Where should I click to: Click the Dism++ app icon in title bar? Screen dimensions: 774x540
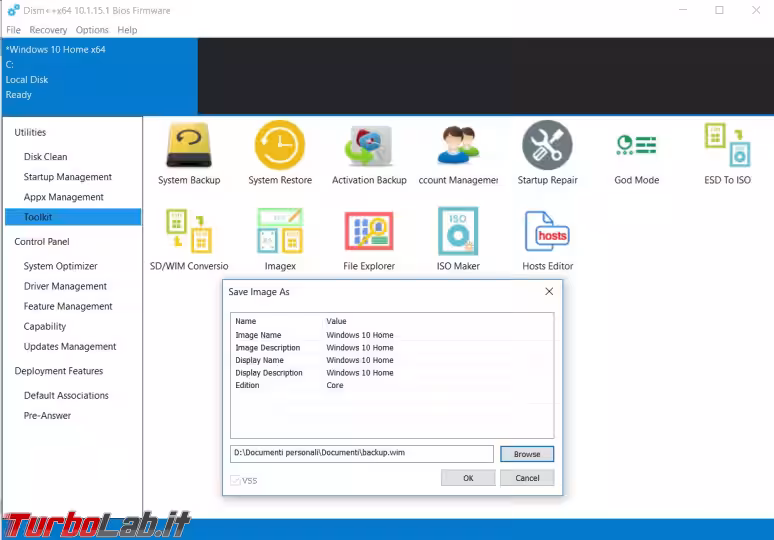tap(13, 10)
